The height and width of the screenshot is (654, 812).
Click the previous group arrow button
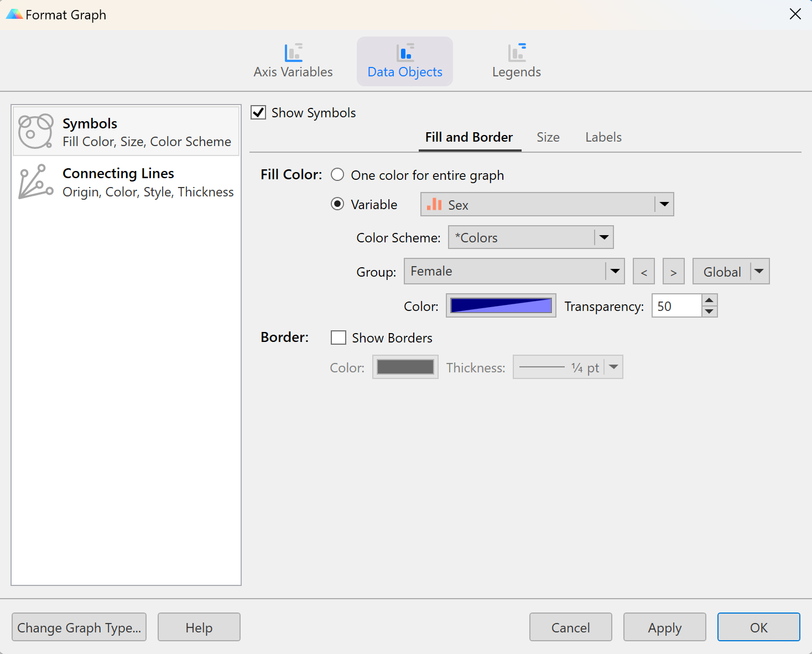pyautogui.click(x=644, y=272)
